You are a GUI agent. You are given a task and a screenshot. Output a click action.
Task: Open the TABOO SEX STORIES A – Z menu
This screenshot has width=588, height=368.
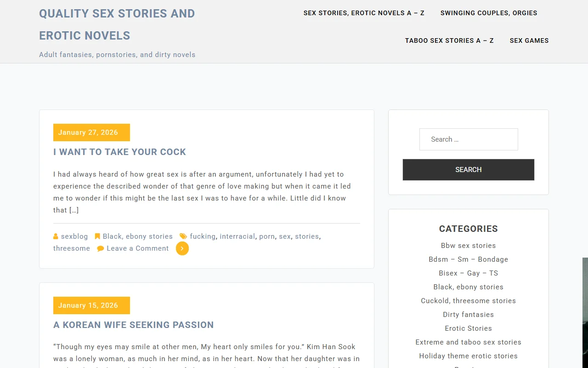click(x=449, y=40)
